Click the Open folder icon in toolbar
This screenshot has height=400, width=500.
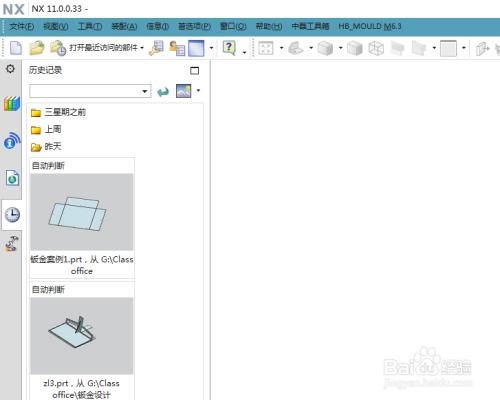tap(37, 48)
